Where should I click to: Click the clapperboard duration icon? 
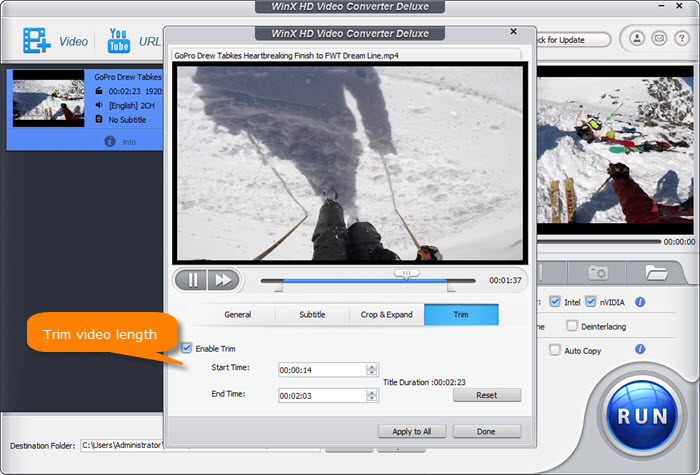click(x=99, y=91)
